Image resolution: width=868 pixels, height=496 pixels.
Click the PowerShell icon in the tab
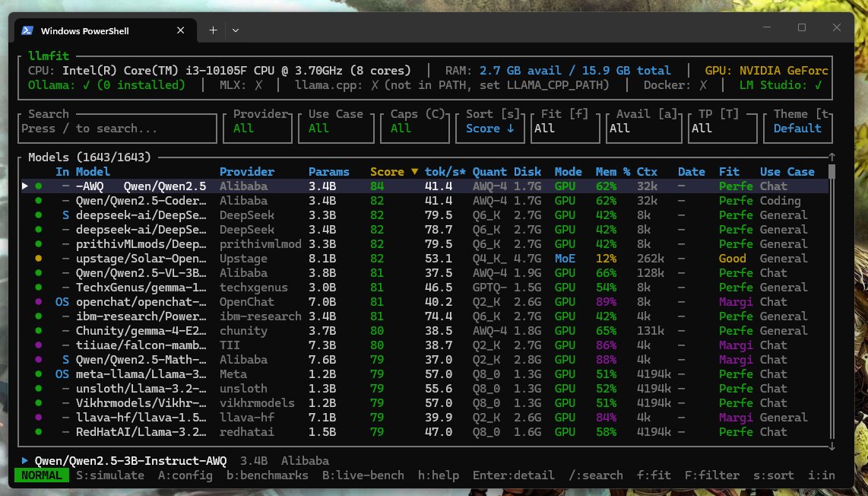coord(27,30)
